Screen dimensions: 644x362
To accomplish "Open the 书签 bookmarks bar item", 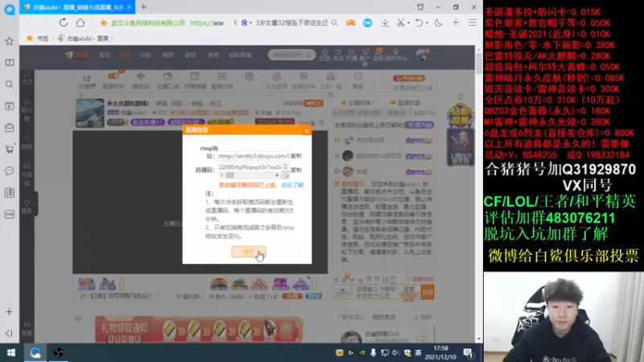I will (x=38, y=38).
